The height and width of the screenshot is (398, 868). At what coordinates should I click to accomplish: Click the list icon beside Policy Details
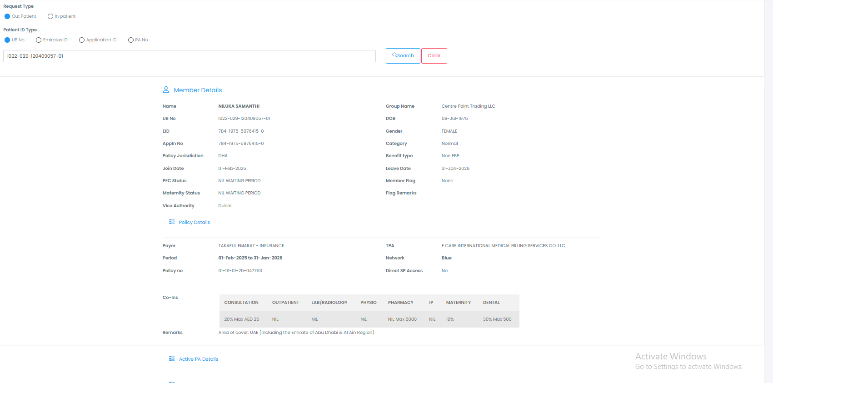tap(172, 222)
